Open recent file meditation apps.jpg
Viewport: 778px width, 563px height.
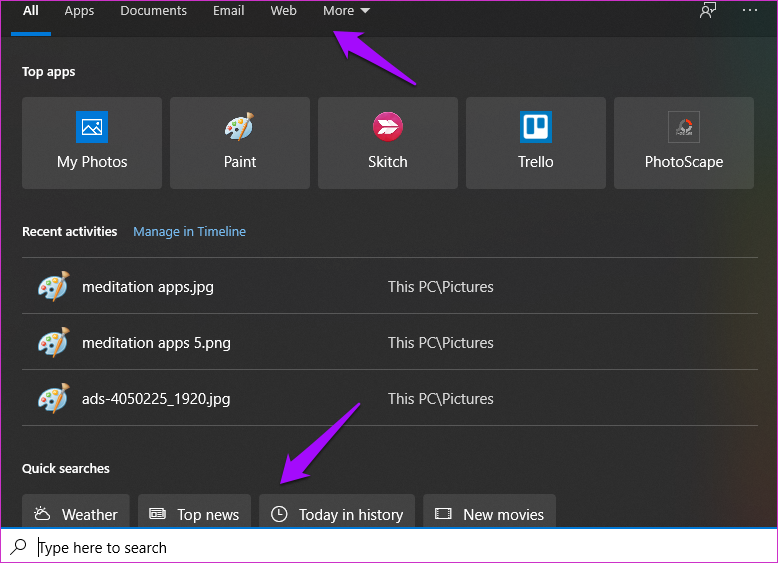coord(147,287)
